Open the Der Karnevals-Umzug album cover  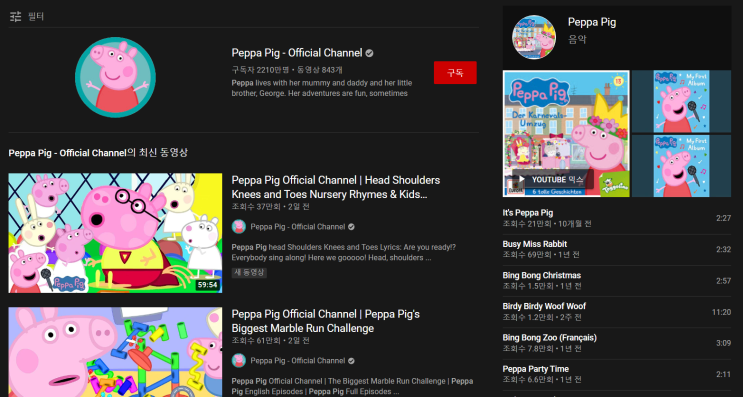[x=566, y=134]
